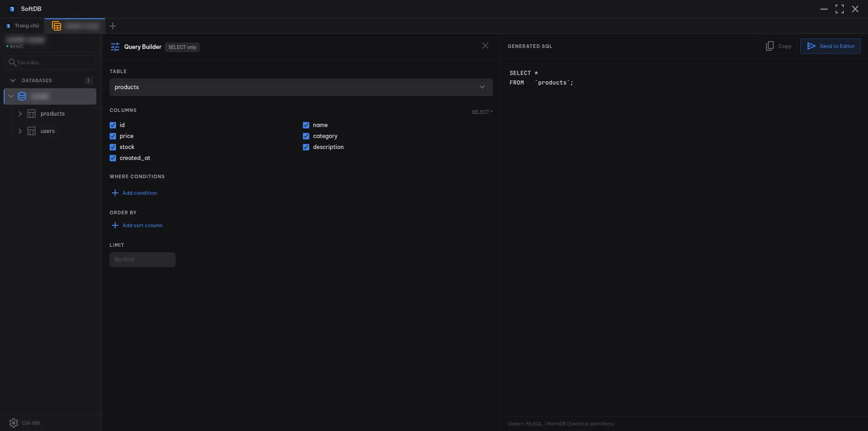Screen dimensions: 868x431
Task: Uncheck the id column checkbox
Action: pyautogui.click(x=113, y=125)
